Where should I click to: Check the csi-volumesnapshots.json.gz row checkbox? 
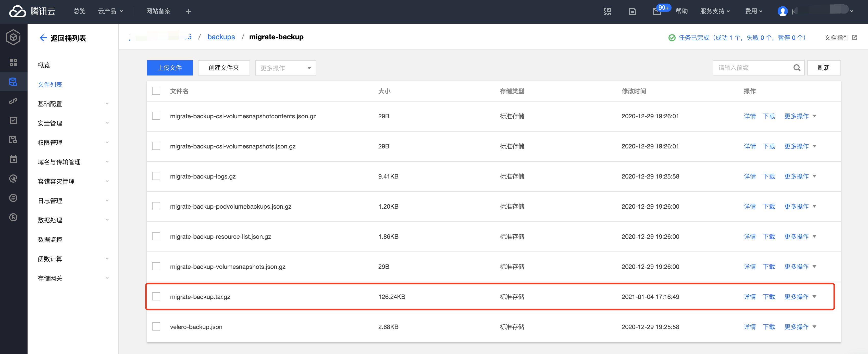coord(156,146)
